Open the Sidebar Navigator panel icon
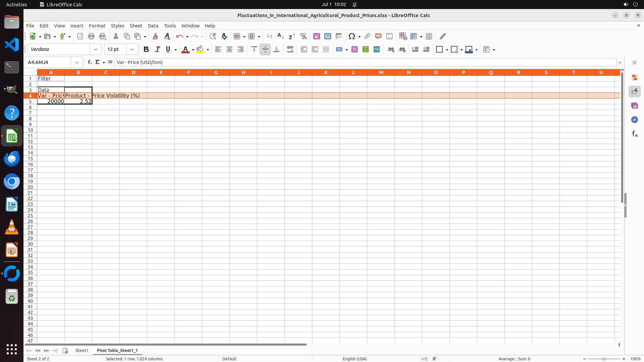This screenshot has width=644, height=362. 634,120
